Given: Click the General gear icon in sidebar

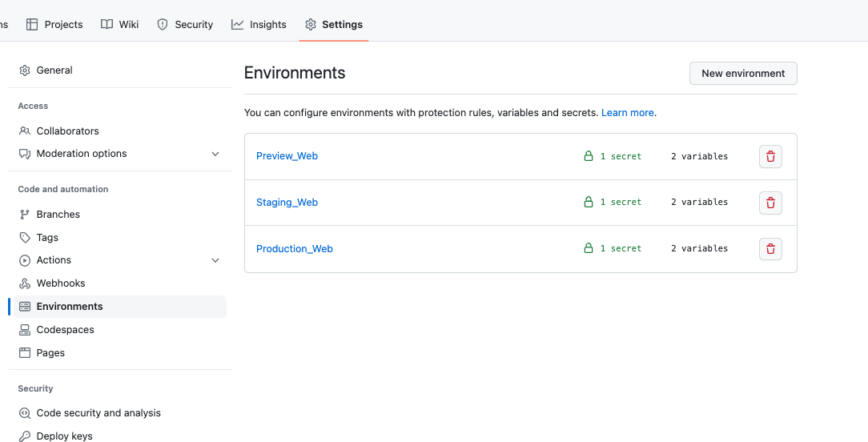Looking at the screenshot, I should click(24, 70).
